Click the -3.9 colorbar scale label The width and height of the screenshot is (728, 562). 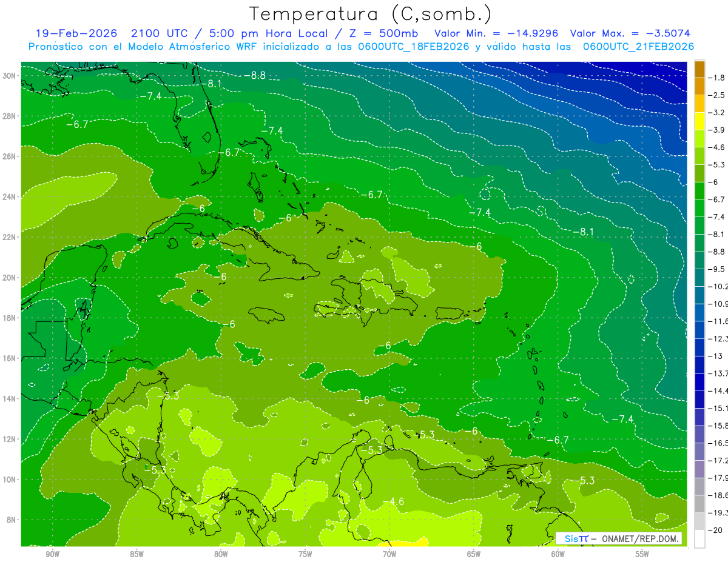coord(718,130)
